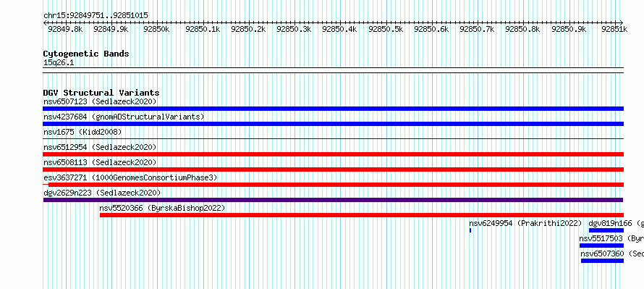This screenshot has width=644, height=289.
Task: Select the blue bar under nsv6507123
Action: (333, 109)
